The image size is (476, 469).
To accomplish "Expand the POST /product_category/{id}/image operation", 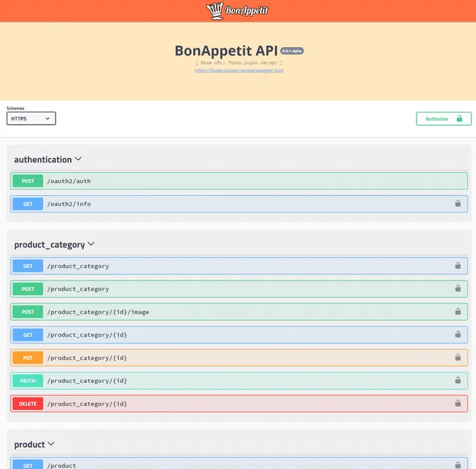I will 239,312.
